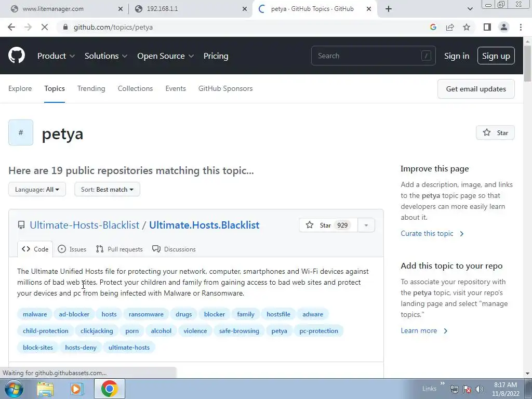Open the Sort: Best match dropdown
Screen dimensions: 532x399
coord(107,189)
